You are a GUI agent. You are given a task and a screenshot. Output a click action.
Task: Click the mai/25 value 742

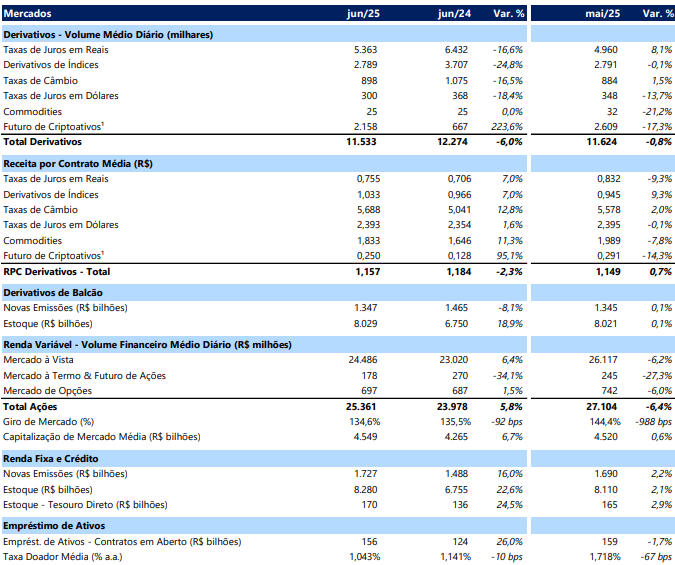[610, 391]
